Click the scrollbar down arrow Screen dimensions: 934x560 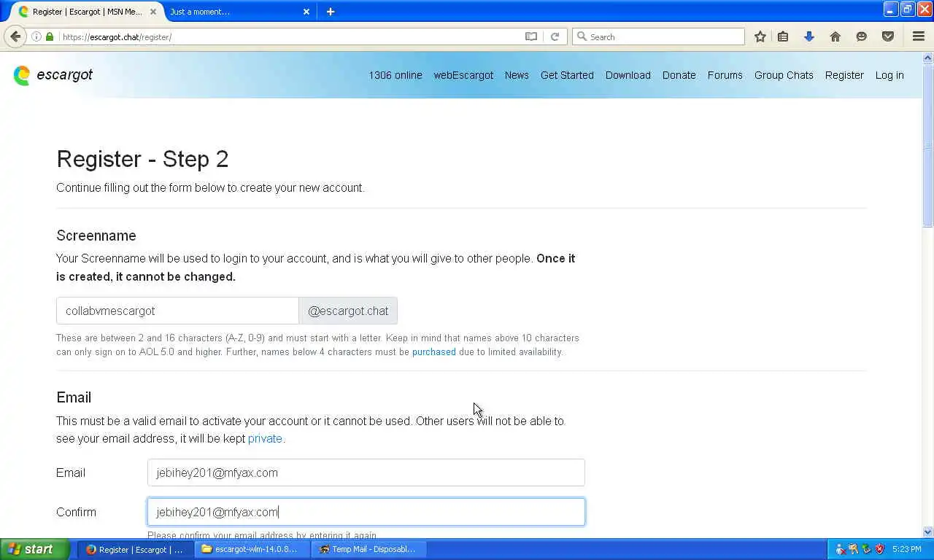[x=928, y=532]
